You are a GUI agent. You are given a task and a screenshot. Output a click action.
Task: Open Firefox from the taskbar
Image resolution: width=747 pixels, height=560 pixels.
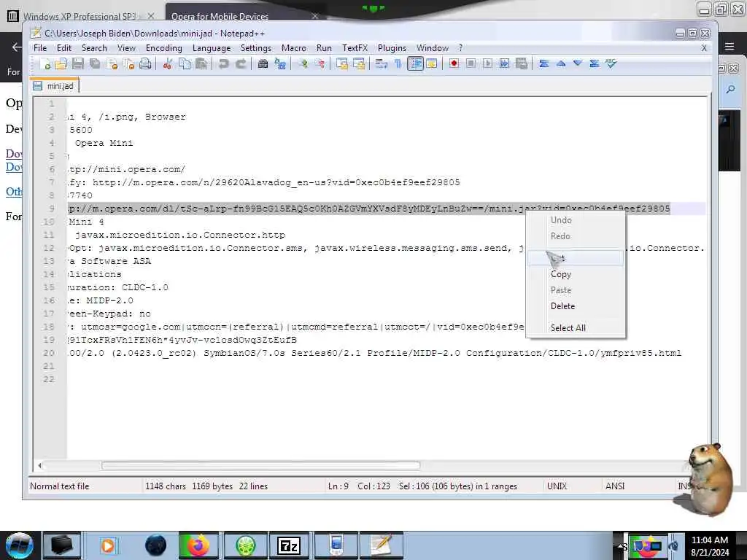[x=198, y=545]
